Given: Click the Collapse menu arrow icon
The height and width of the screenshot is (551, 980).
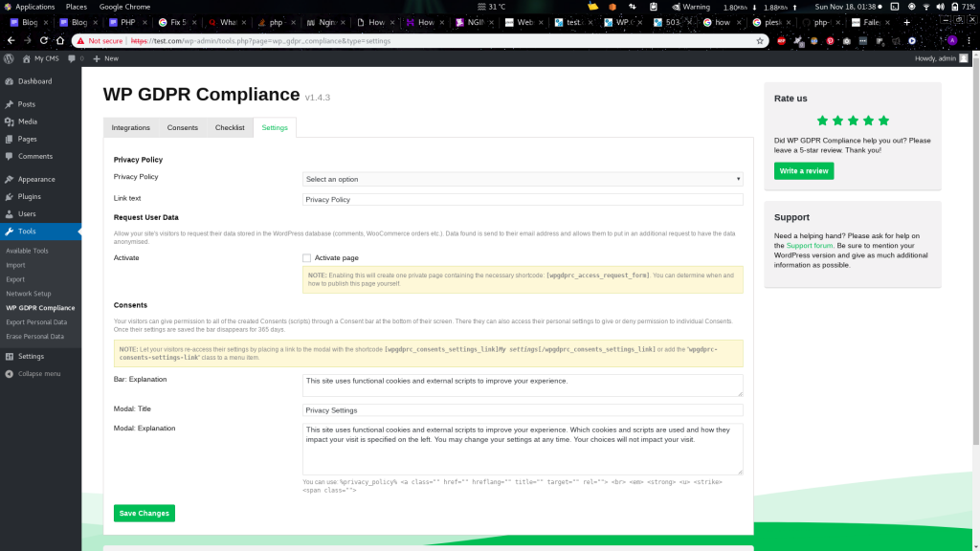Looking at the screenshot, I should [10, 374].
